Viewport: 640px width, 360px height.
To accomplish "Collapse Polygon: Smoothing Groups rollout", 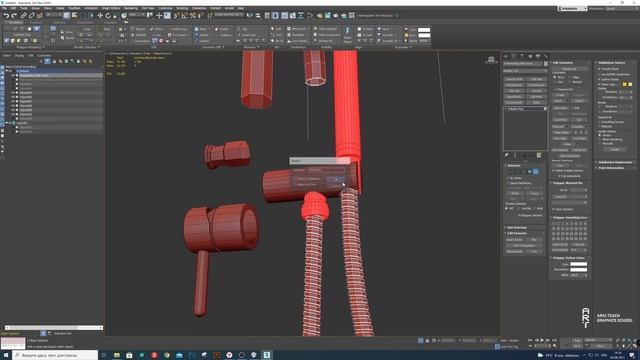I will pos(570,218).
